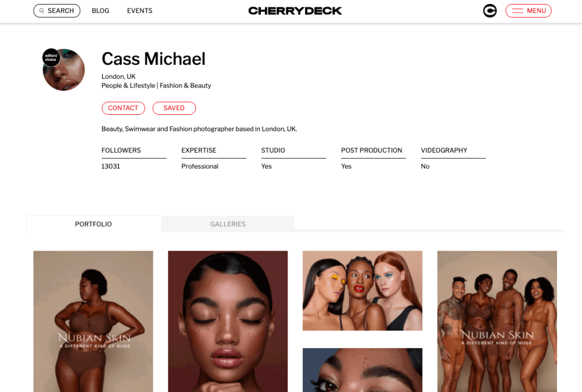Click the Cass Michael name heading
The height and width of the screenshot is (392, 582).
153,59
